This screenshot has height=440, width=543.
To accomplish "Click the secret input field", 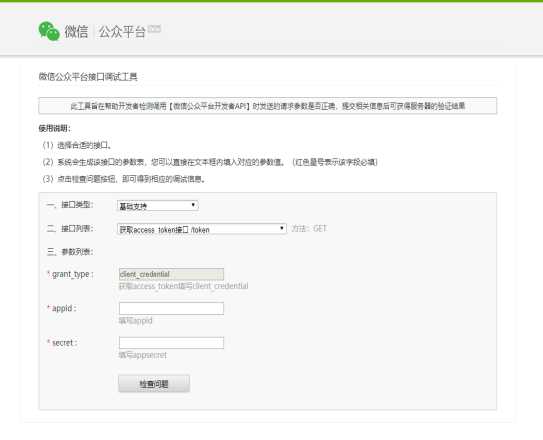I will 171,343.
